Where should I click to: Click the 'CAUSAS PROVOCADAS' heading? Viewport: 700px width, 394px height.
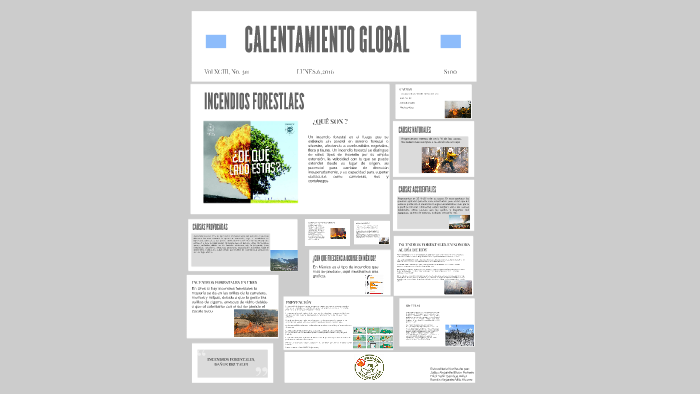point(210,227)
